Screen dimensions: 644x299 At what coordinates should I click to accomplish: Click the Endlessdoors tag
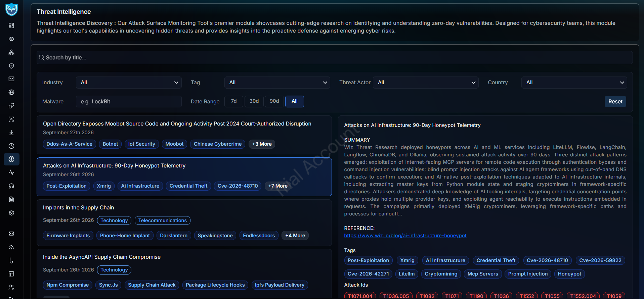point(259,236)
